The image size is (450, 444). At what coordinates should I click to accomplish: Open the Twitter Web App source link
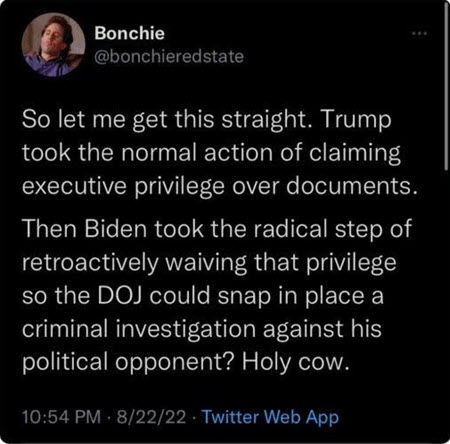271,417
